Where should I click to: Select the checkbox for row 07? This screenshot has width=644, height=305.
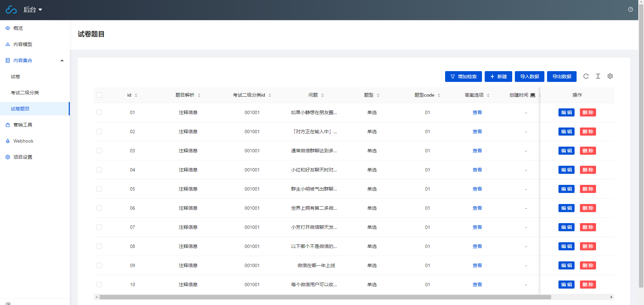coord(99,227)
